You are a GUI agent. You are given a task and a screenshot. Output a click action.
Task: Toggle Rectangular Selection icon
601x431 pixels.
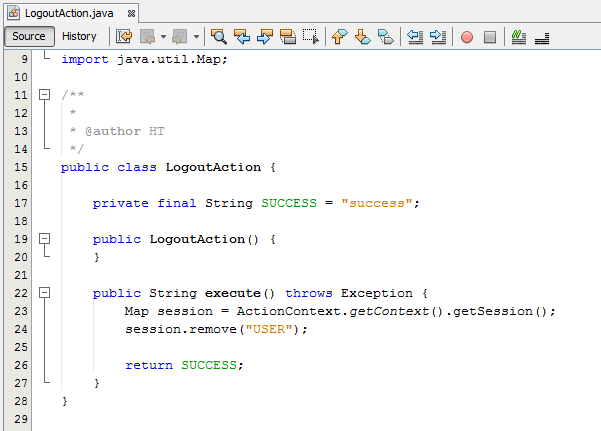(311, 37)
